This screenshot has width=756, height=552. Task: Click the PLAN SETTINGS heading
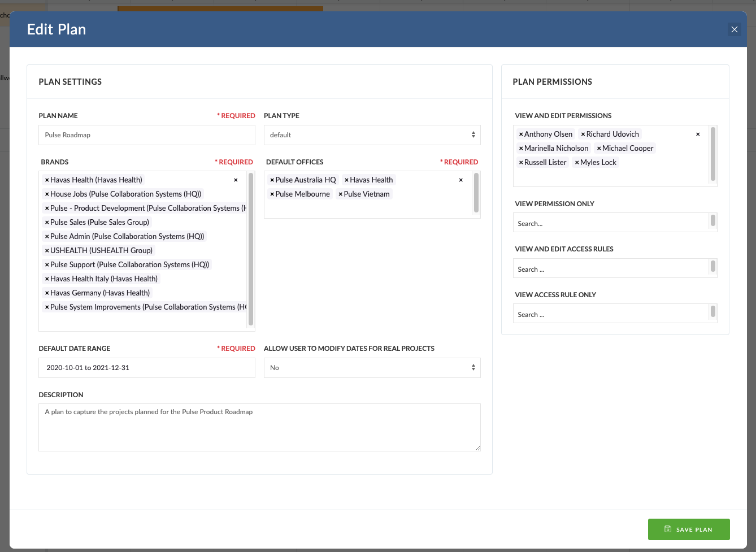(70, 82)
